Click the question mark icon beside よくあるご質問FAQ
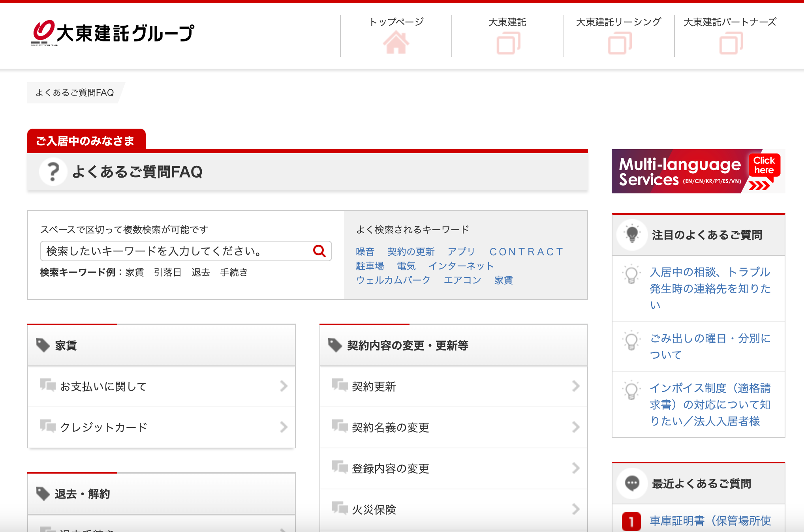804x532 pixels. point(53,172)
